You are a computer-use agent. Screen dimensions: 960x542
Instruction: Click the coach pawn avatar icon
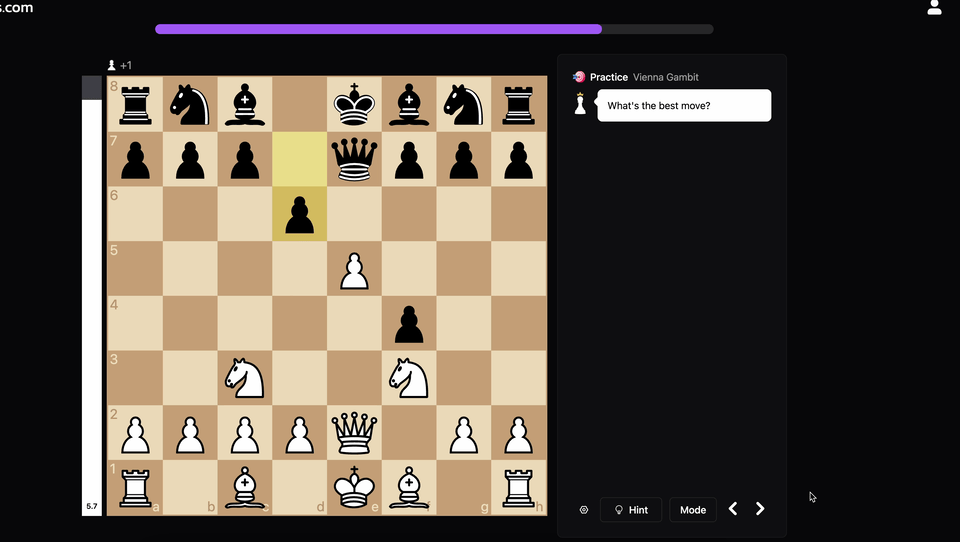click(580, 104)
